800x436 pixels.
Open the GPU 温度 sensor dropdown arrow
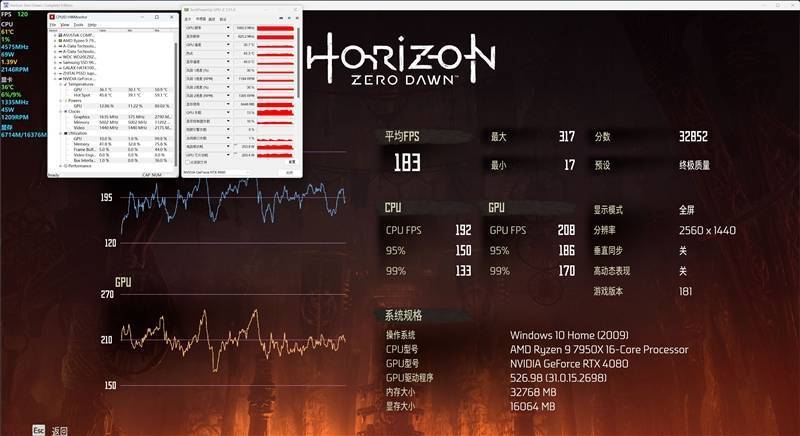coord(228,45)
